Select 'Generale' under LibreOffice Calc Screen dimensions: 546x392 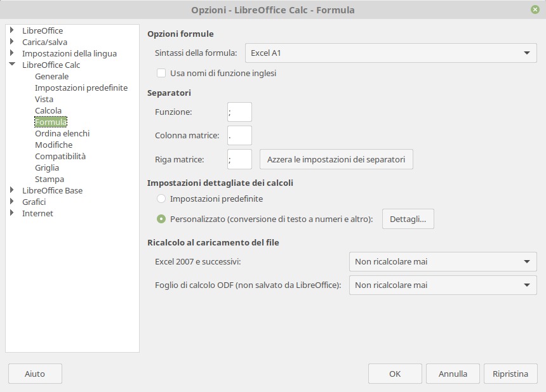pyautogui.click(x=51, y=76)
